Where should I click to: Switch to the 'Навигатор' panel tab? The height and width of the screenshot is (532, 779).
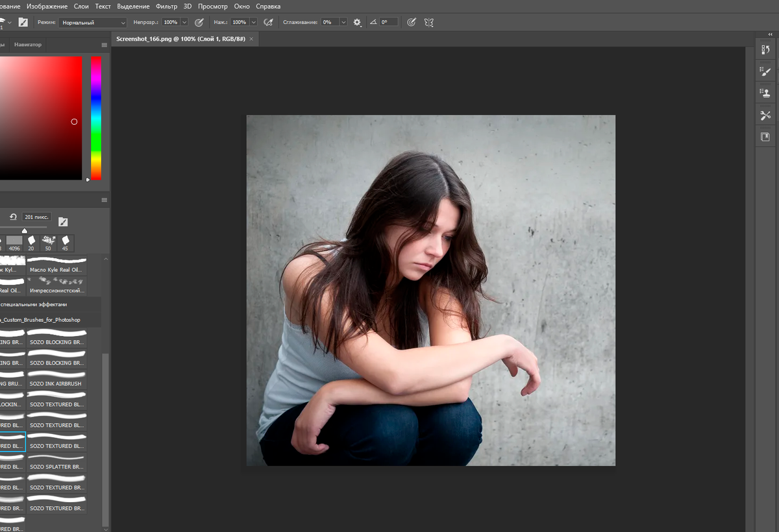coord(28,45)
